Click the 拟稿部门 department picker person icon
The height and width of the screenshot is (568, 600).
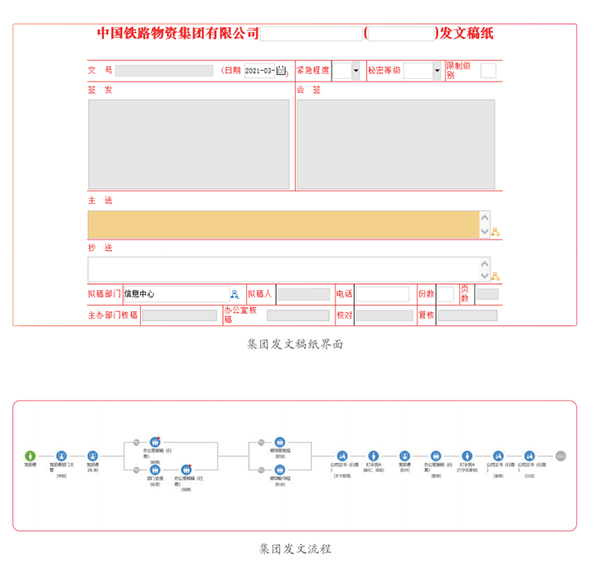coord(235,294)
